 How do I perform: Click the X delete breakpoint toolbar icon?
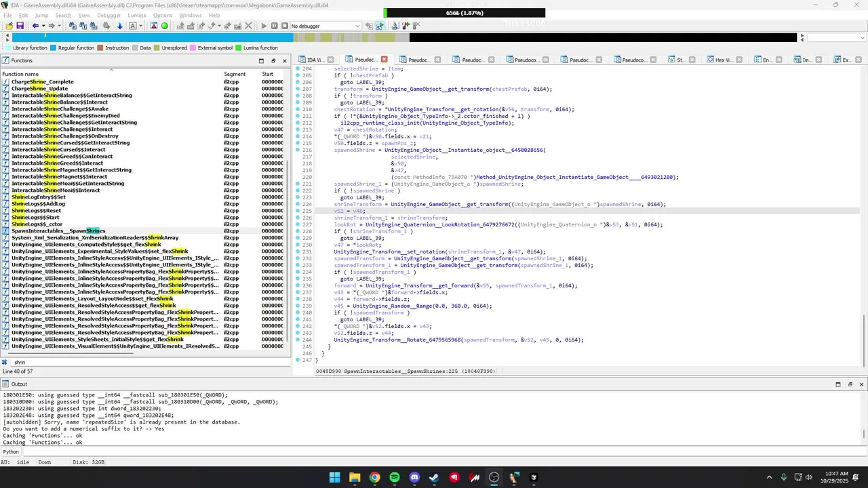coord(248,26)
